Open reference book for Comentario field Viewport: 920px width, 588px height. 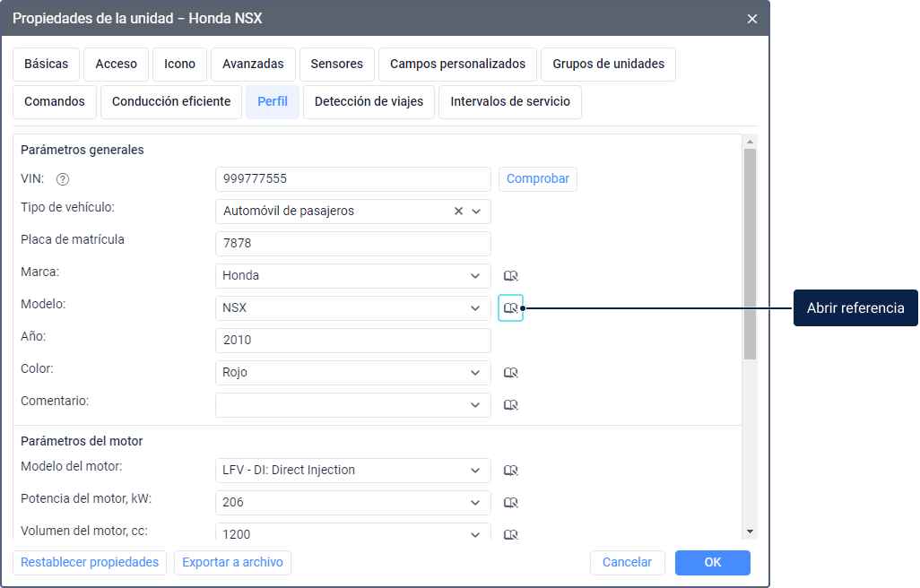(511, 405)
